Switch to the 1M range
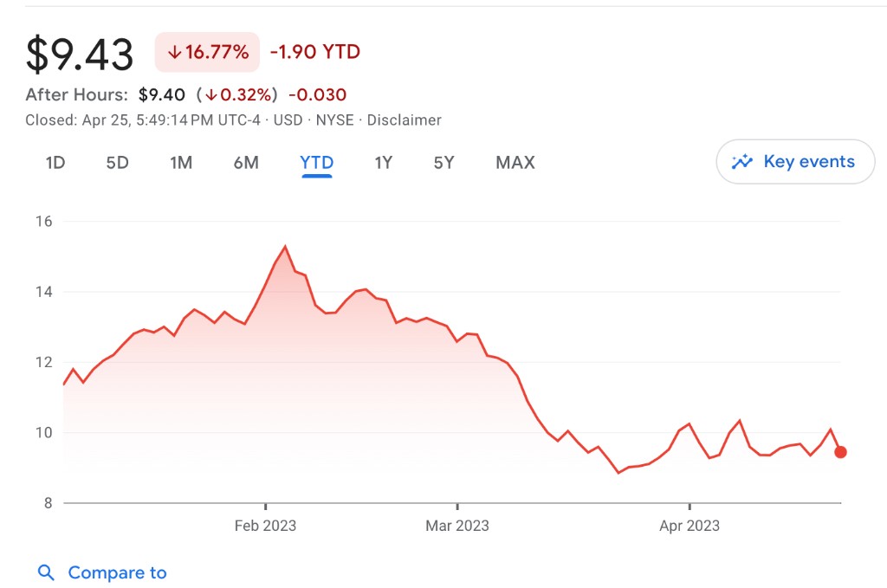 pos(181,163)
